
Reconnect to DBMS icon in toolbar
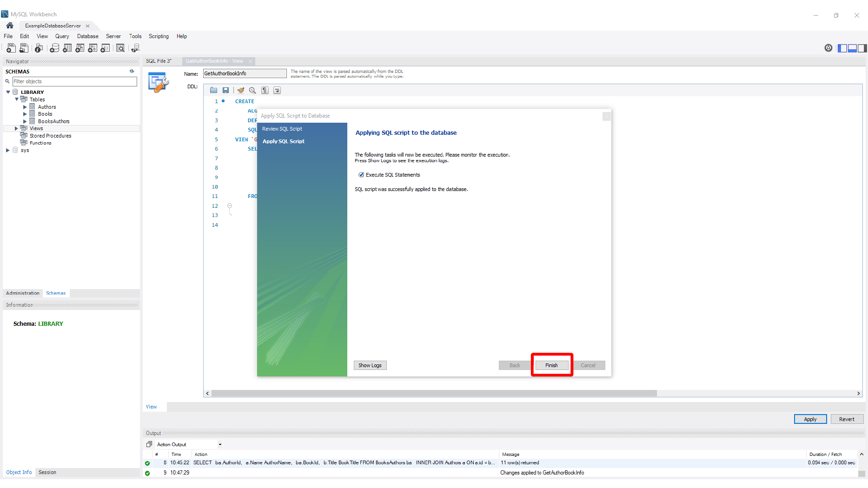coord(135,48)
